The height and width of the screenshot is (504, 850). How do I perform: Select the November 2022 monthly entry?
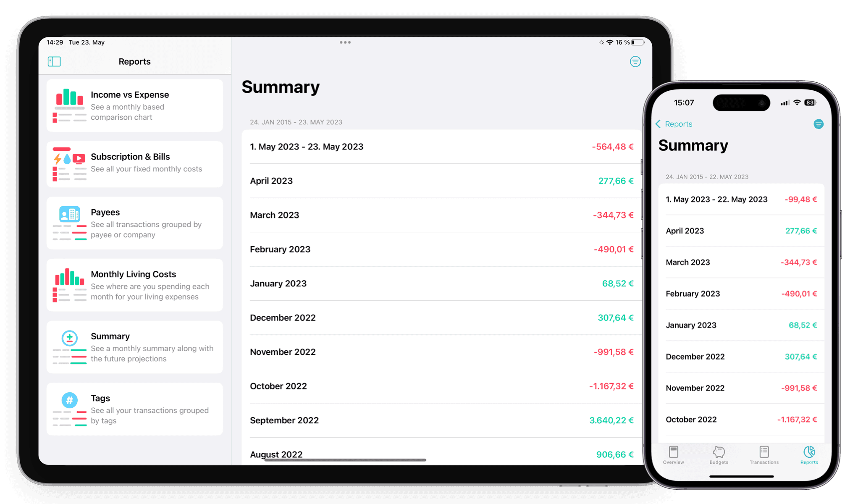click(441, 352)
